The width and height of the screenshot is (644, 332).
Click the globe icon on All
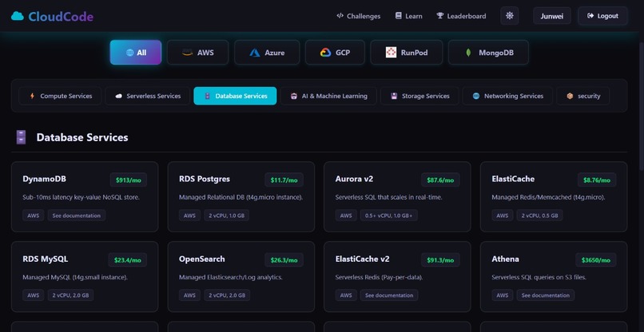point(129,53)
